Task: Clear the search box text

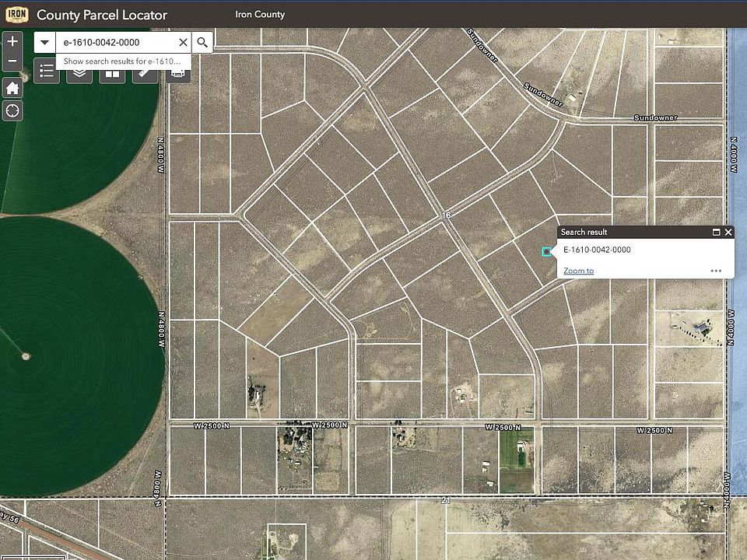Action: 183,43
